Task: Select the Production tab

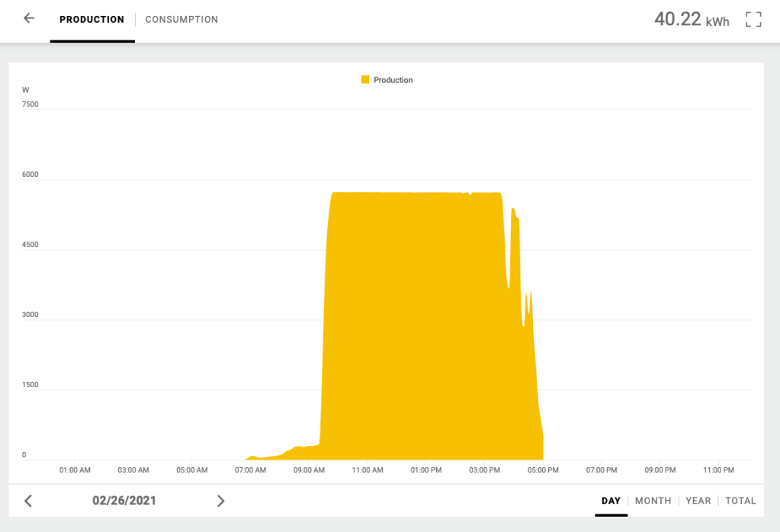Action: [91, 20]
